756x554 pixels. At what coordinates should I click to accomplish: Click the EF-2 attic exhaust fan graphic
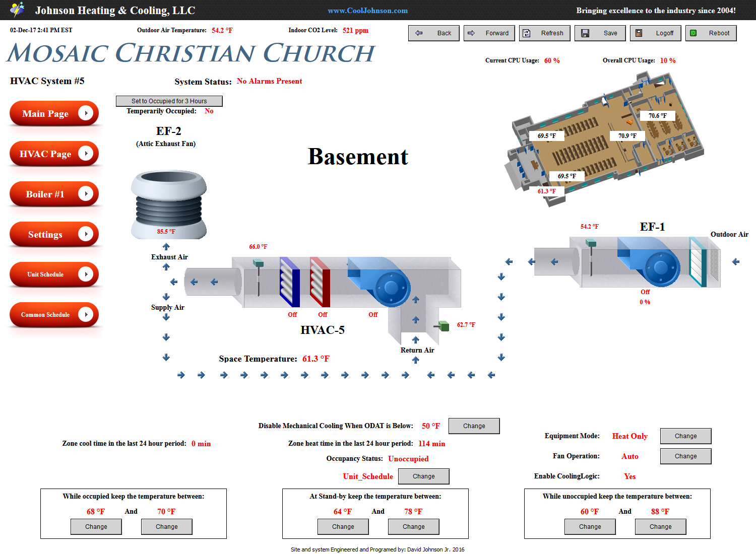[x=169, y=204]
